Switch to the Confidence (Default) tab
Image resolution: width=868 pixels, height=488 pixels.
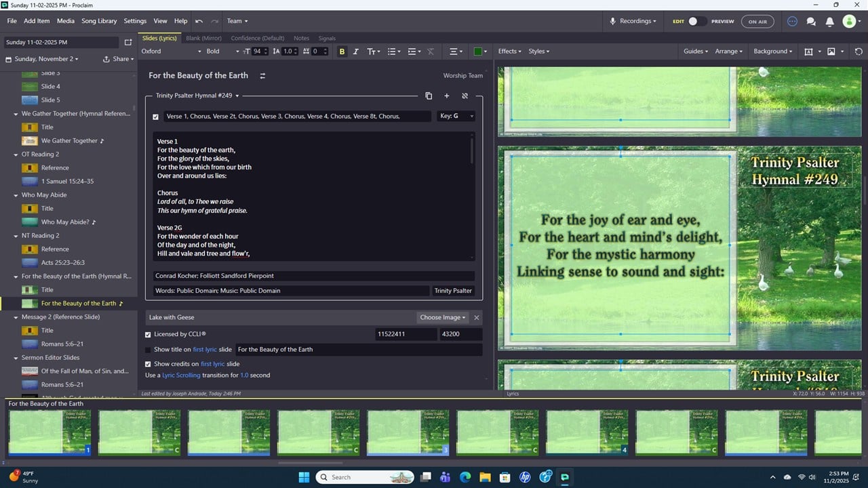pos(258,38)
